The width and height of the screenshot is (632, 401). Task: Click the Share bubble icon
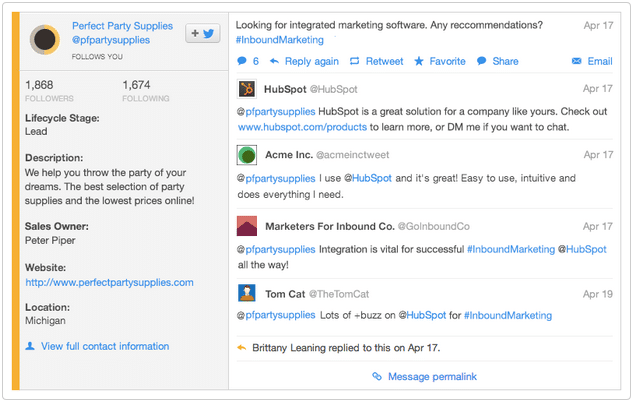[482, 61]
